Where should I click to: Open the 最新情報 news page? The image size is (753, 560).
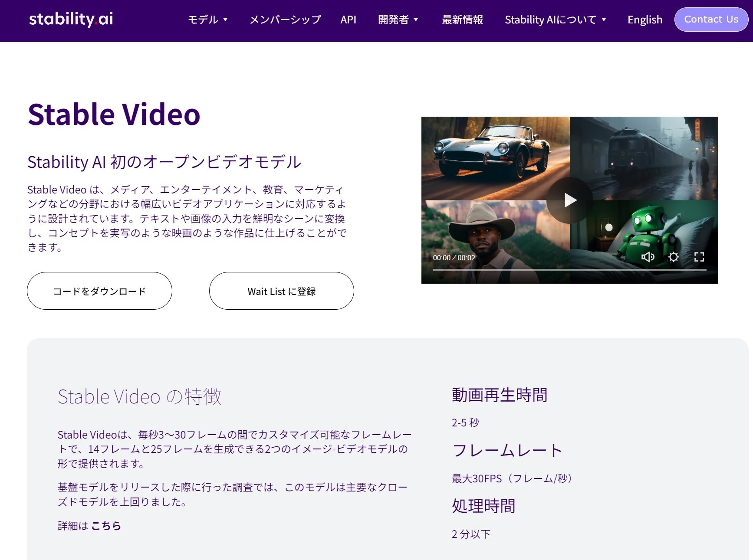coord(462,20)
